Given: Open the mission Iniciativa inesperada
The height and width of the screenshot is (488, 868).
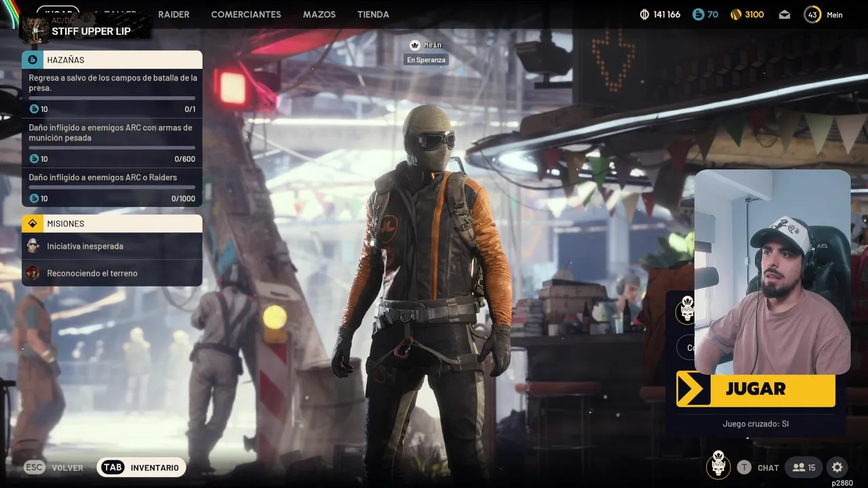Looking at the screenshot, I should [x=112, y=246].
